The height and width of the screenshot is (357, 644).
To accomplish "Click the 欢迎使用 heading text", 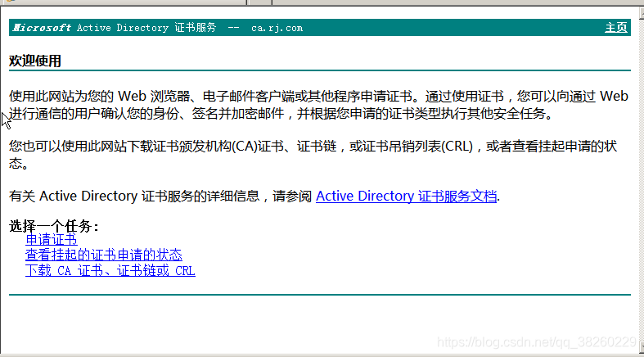I will pos(35,61).
